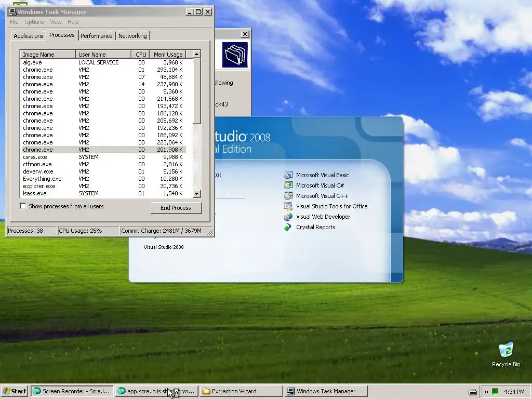Image resolution: width=532 pixels, height=399 pixels.
Task: Click the process list scrollbar thumb
Action: coord(196,91)
